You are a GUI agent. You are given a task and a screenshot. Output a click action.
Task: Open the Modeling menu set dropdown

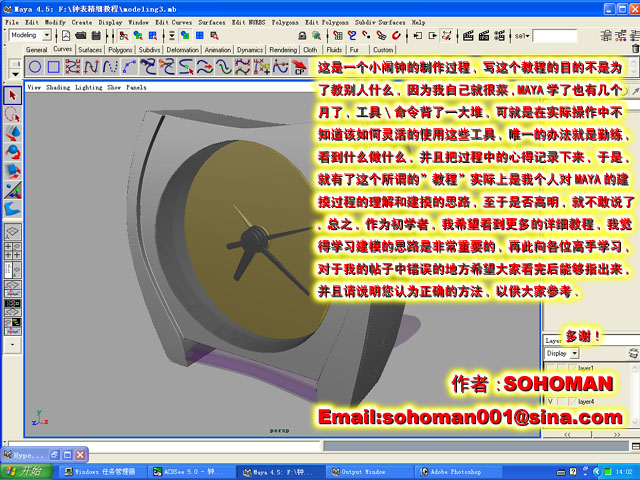[47, 36]
